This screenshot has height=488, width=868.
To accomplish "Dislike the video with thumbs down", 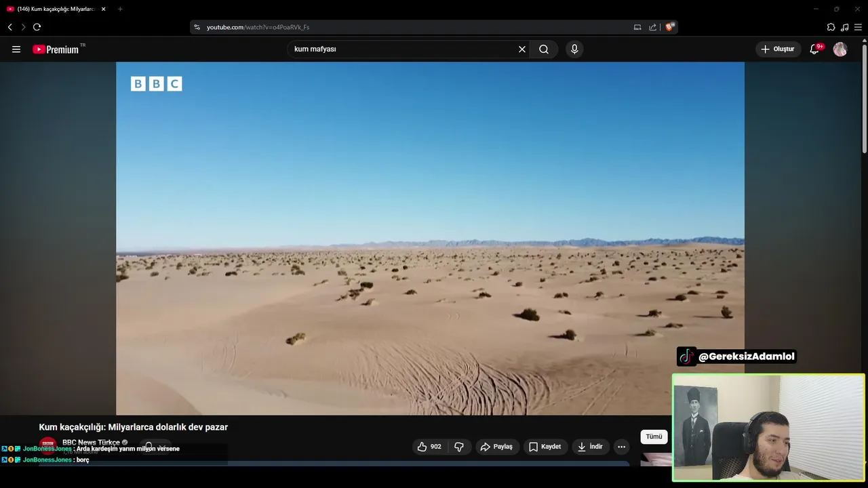I will pyautogui.click(x=459, y=447).
